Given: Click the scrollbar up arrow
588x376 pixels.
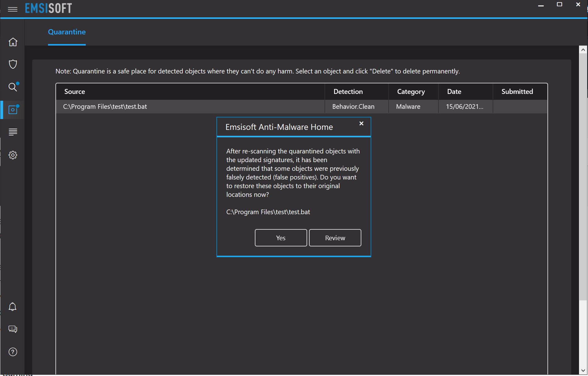Looking at the screenshot, I should click(583, 50).
